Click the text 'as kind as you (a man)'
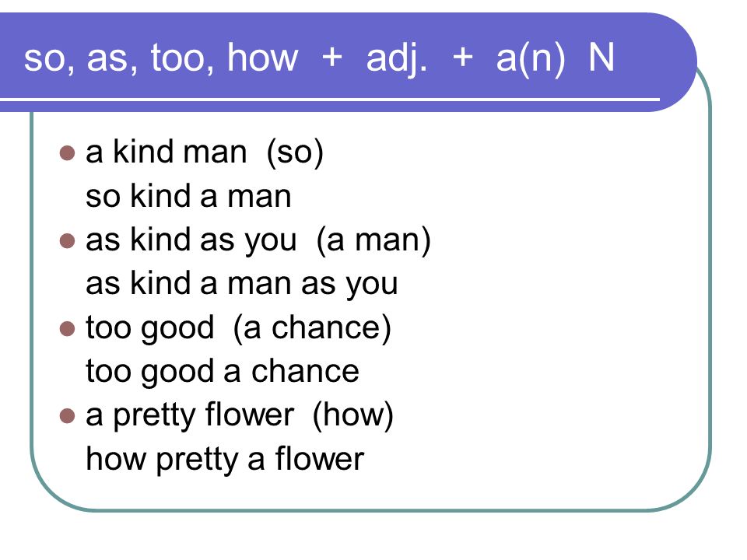This screenshot has width=747, height=560. pyautogui.click(x=258, y=241)
